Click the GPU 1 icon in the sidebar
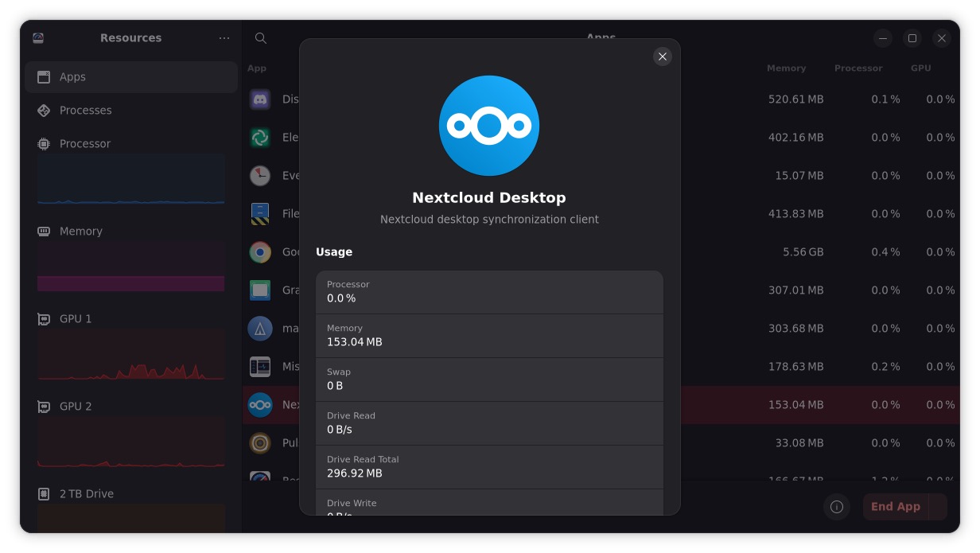Image resolution: width=980 pixels, height=553 pixels. (43, 318)
